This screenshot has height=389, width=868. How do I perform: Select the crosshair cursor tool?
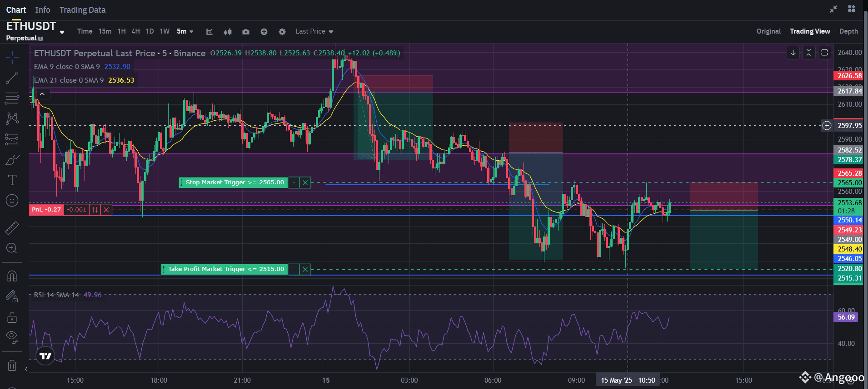click(12, 58)
